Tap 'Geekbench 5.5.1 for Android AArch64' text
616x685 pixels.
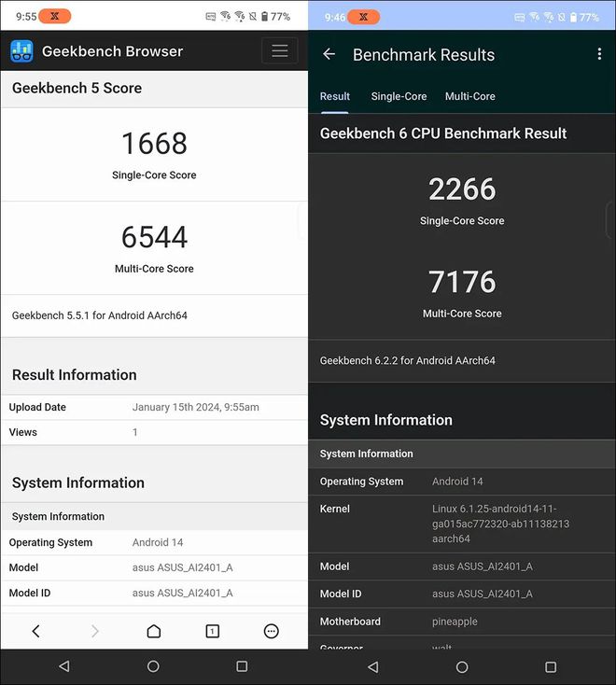[x=100, y=315]
